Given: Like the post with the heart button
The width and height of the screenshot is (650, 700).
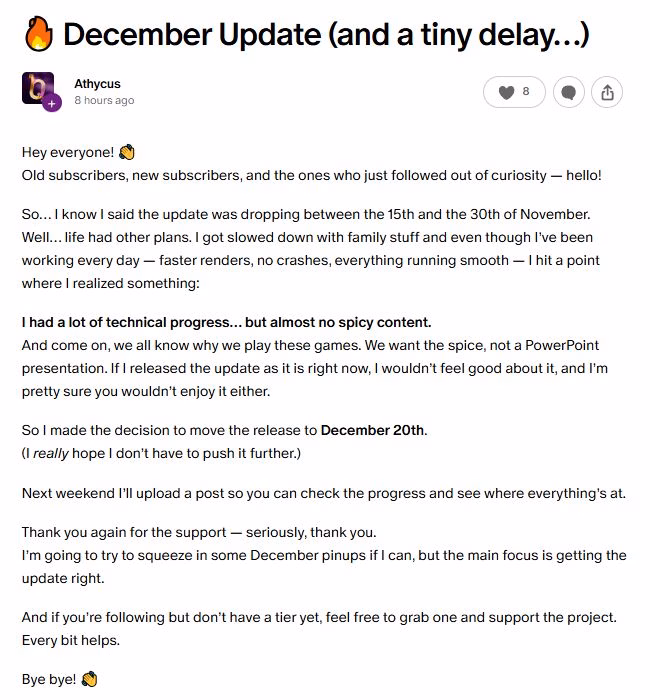Looking at the screenshot, I should pos(507,92).
